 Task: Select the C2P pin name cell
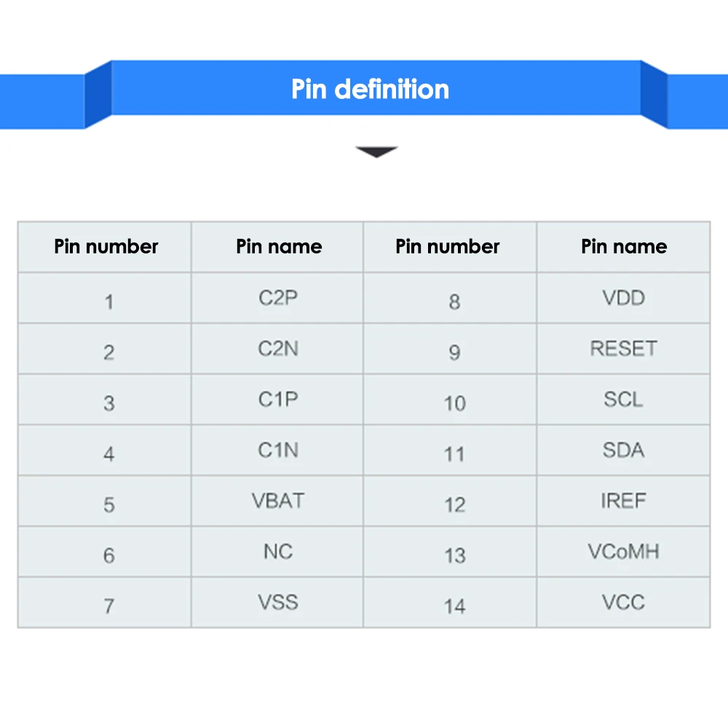(x=278, y=298)
